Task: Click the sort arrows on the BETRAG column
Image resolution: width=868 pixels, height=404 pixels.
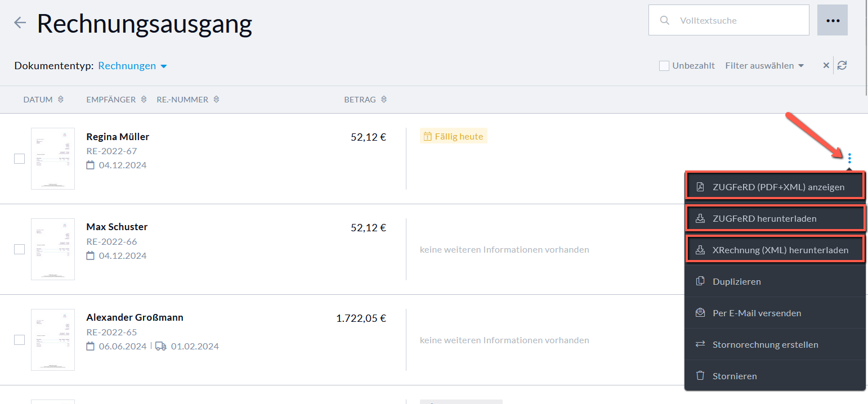Action: tap(383, 99)
